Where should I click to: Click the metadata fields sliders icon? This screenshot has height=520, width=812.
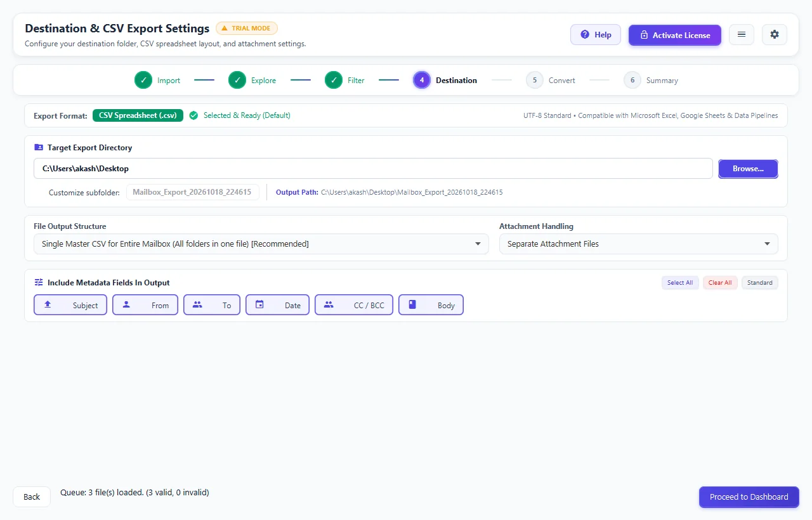coord(39,283)
